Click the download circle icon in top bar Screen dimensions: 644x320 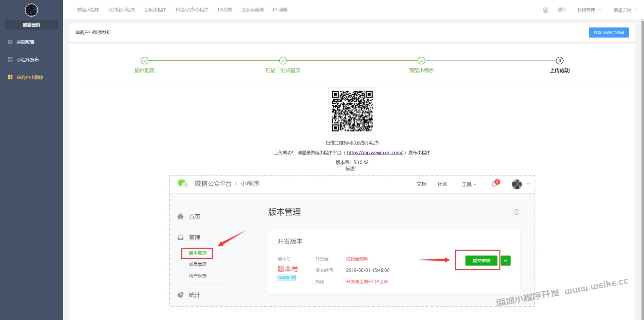[545, 10]
